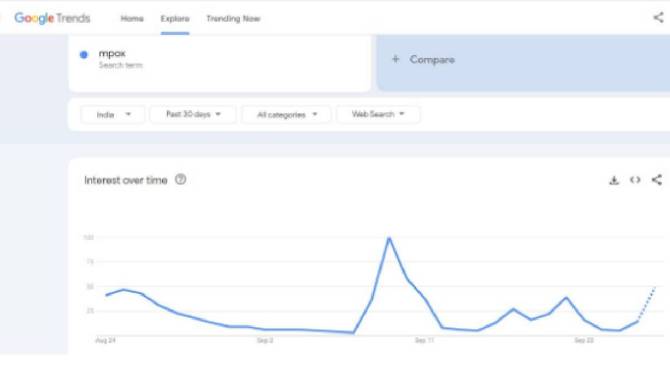Click the share icon in top header

pyautogui.click(x=658, y=18)
